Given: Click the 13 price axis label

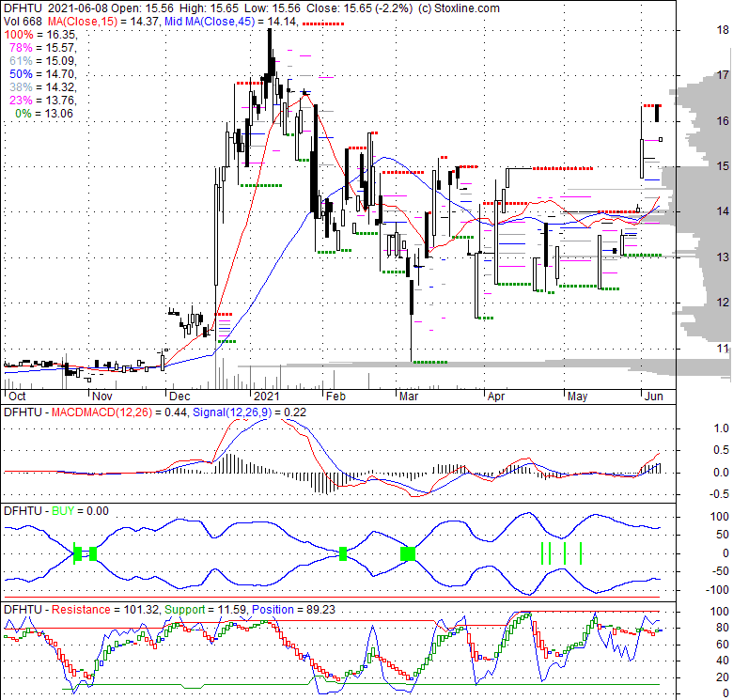Looking at the screenshot, I should (x=723, y=257).
